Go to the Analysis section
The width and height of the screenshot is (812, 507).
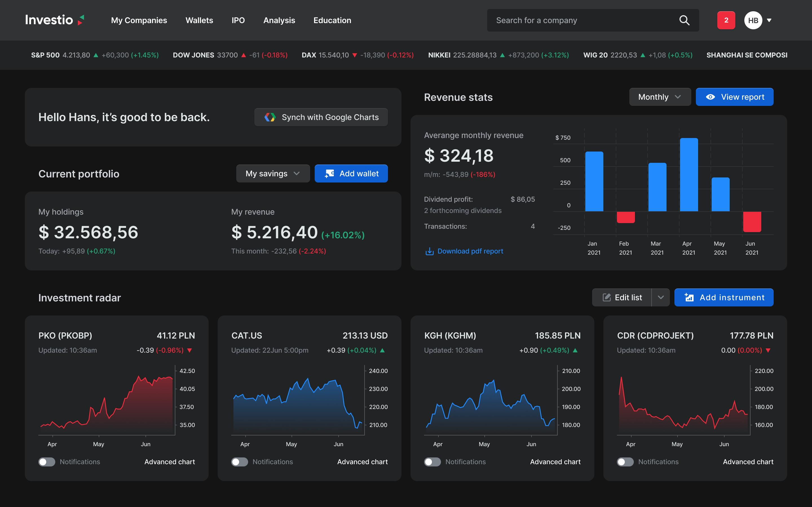pos(279,21)
